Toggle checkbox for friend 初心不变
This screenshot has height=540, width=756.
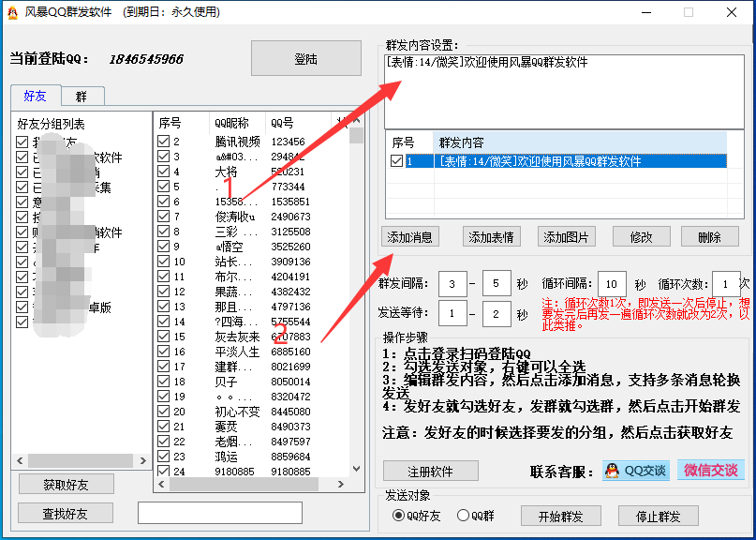point(163,412)
